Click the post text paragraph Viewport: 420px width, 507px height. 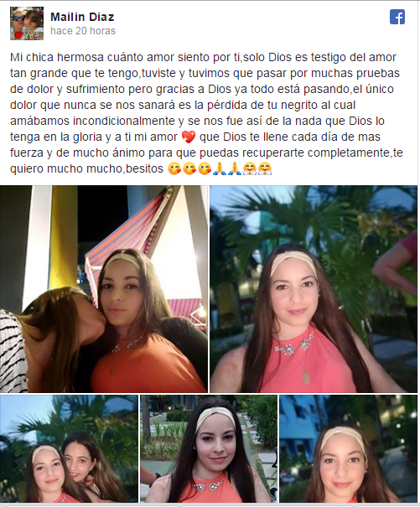206,113
